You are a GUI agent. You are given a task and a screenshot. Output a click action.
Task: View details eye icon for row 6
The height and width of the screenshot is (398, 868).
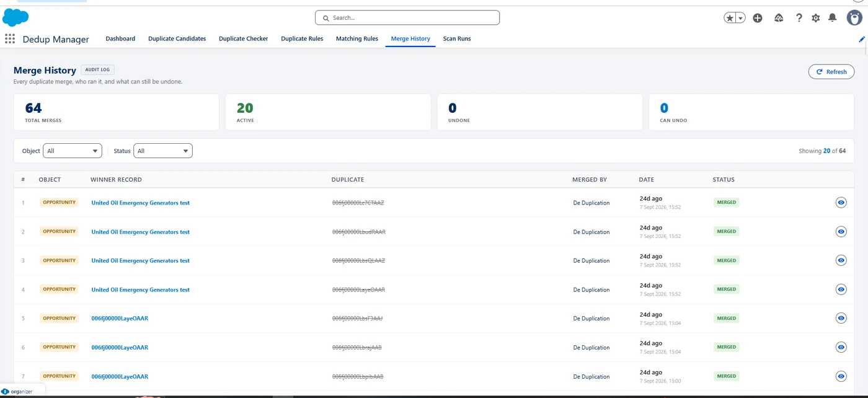tap(841, 347)
